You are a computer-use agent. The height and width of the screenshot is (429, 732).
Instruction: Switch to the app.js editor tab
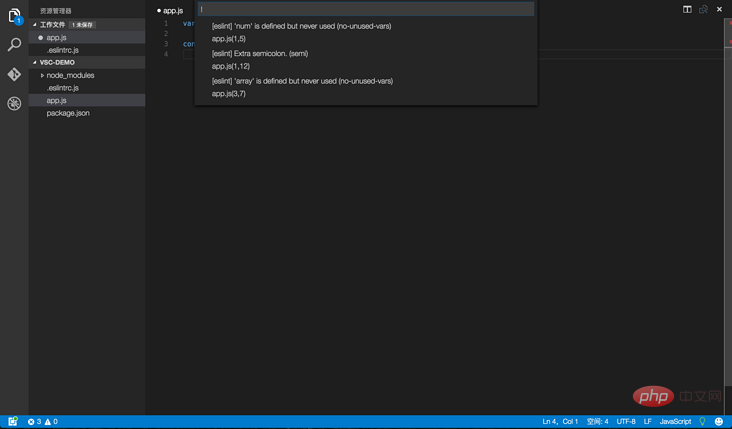tap(172, 10)
